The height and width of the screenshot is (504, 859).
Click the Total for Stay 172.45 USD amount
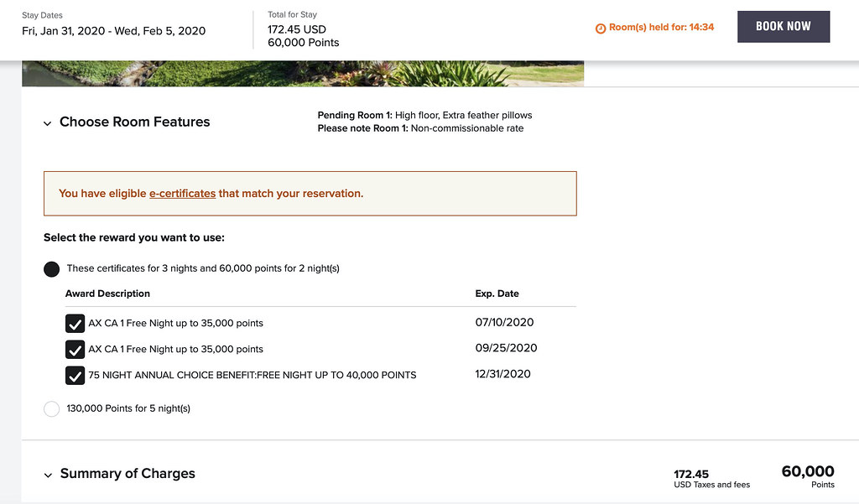point(296,29)
